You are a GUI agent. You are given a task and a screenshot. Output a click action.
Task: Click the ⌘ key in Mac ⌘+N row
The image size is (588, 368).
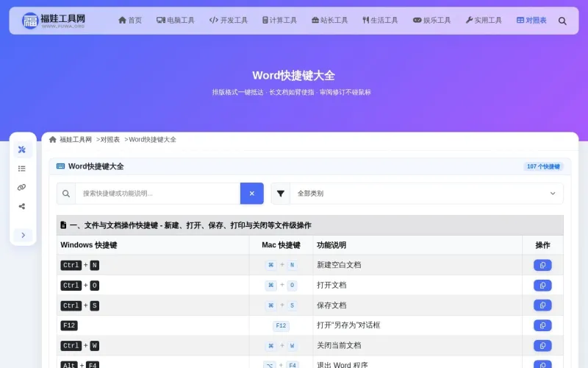(270, 265)
